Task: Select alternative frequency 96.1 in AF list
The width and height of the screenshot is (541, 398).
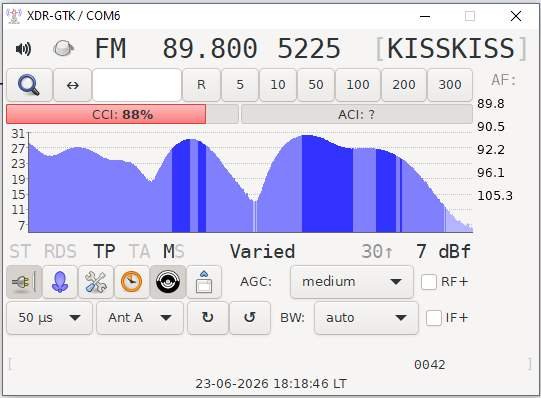Action: tap(491, 172)
